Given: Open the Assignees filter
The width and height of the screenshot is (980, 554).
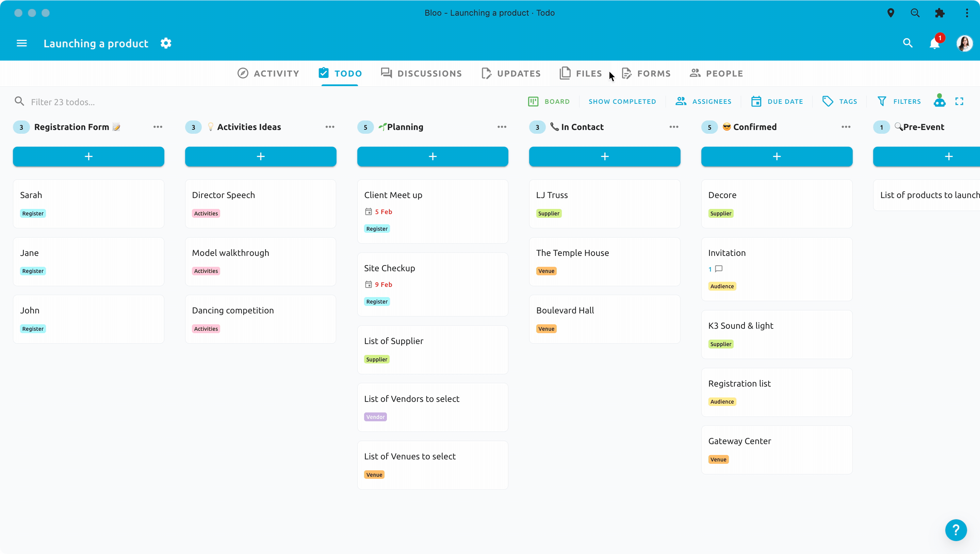Looking at the screenshot, I should pos(703,102).
